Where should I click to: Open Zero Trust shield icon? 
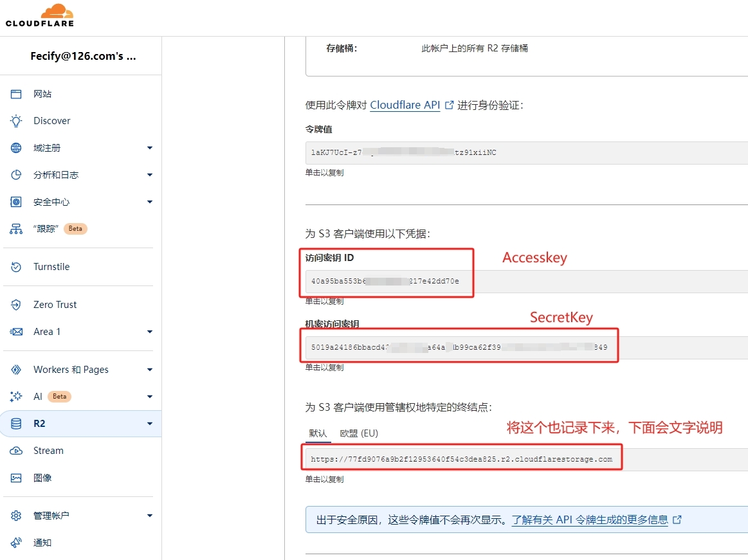[x=16, y=305]
